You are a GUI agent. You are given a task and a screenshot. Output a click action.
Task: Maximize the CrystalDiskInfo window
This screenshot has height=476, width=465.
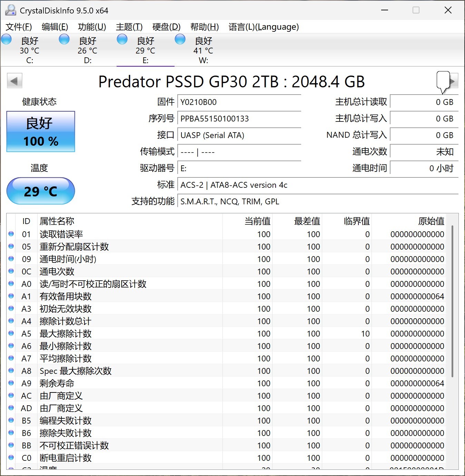[416, 10]
